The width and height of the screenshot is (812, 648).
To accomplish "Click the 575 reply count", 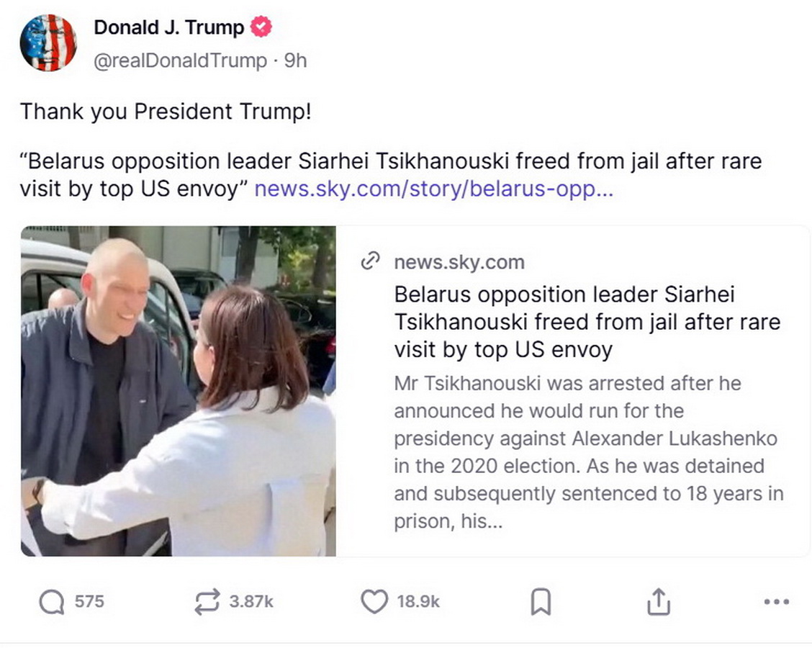I will point(89,601).
